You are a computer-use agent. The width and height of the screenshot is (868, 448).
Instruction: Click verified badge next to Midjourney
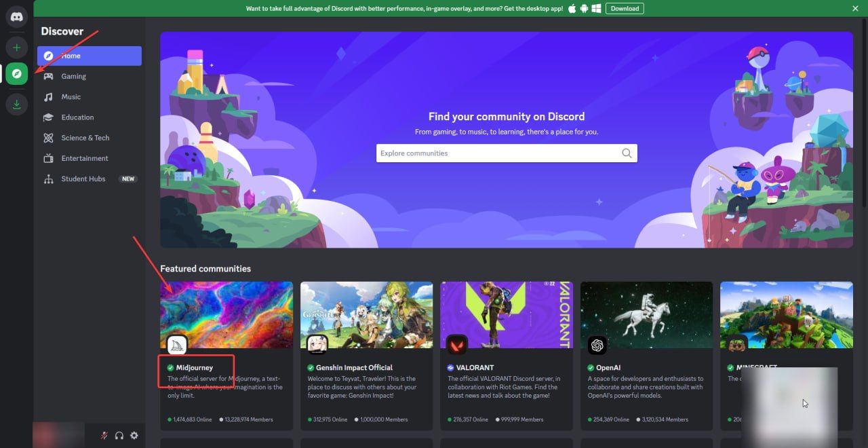(x=171, y=367)
